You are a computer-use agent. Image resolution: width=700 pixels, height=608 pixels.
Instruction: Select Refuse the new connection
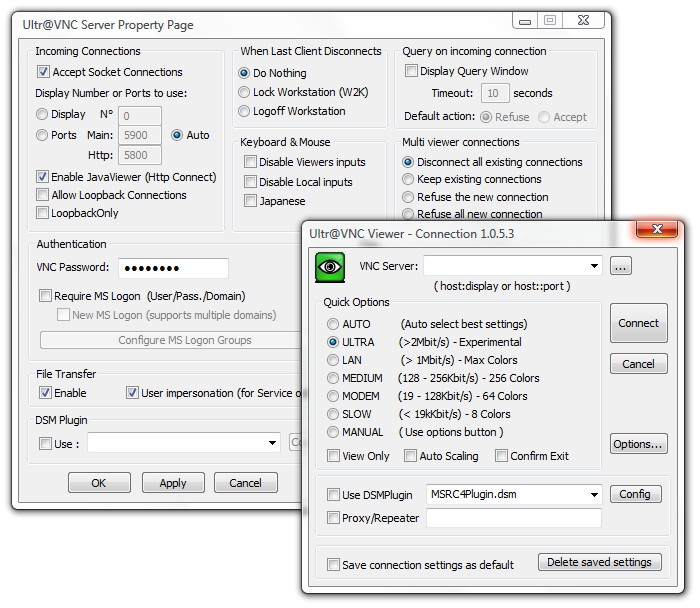[408, 197]
